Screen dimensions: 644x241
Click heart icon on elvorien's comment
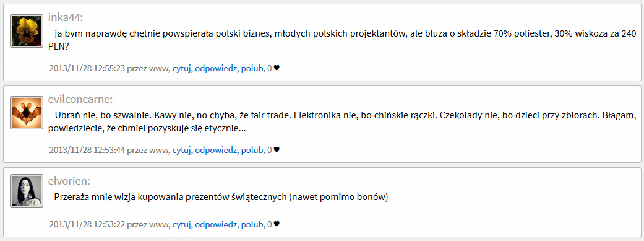pyautogui.click(x=277, y=224)
